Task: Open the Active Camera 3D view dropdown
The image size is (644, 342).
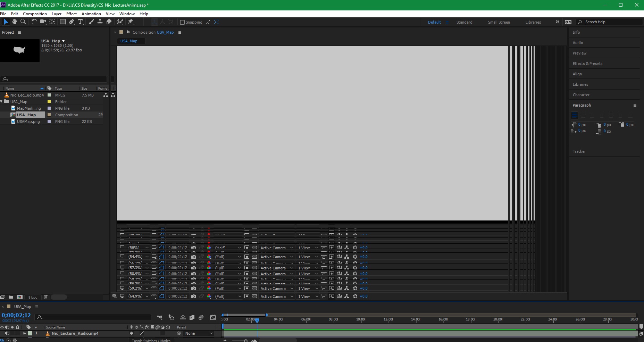Action: pyautogui.click(x=277, y=296)
